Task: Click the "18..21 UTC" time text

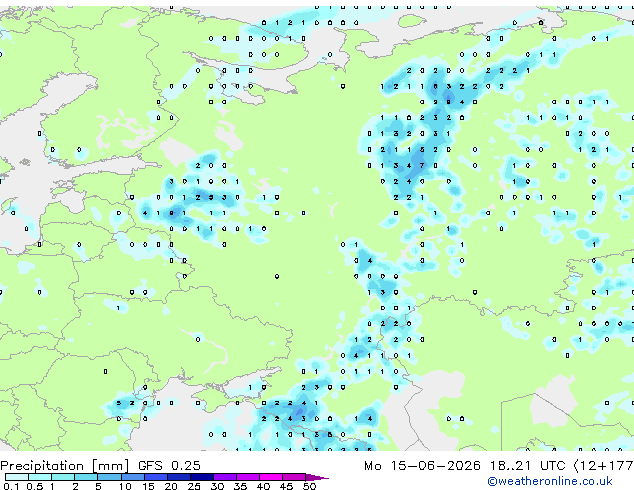Action: 527,466
